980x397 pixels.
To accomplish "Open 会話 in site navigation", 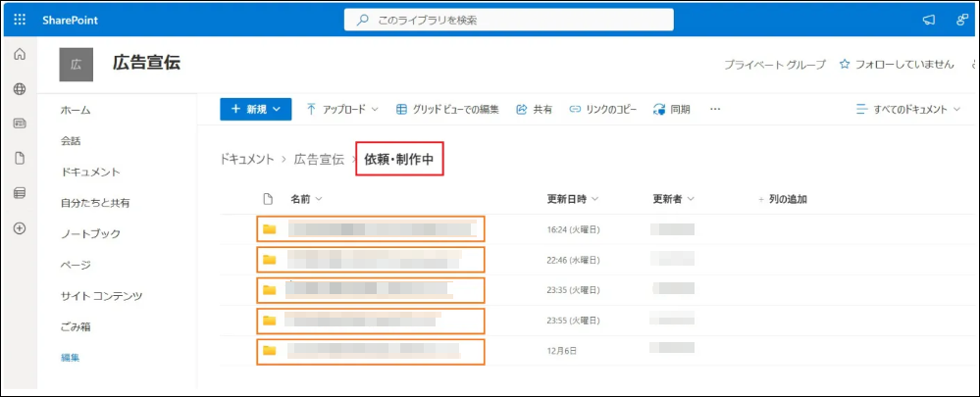I will click(x=71, y=141).
